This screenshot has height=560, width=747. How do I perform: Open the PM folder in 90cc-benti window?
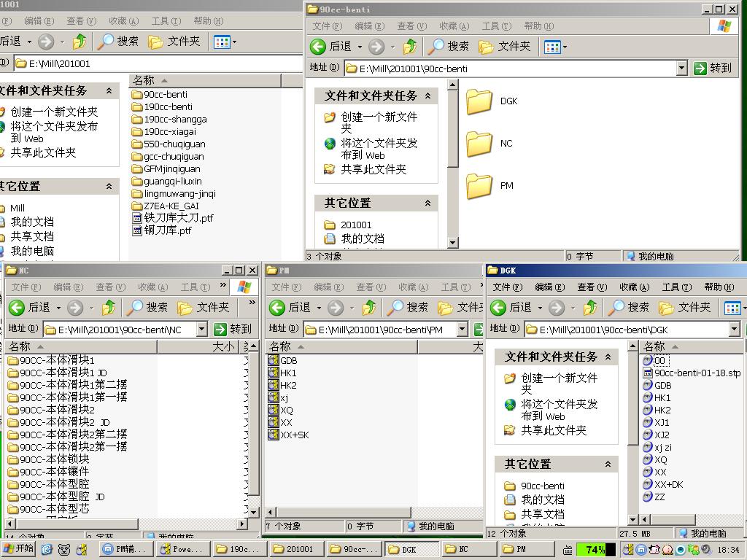[x=489, y=186]
